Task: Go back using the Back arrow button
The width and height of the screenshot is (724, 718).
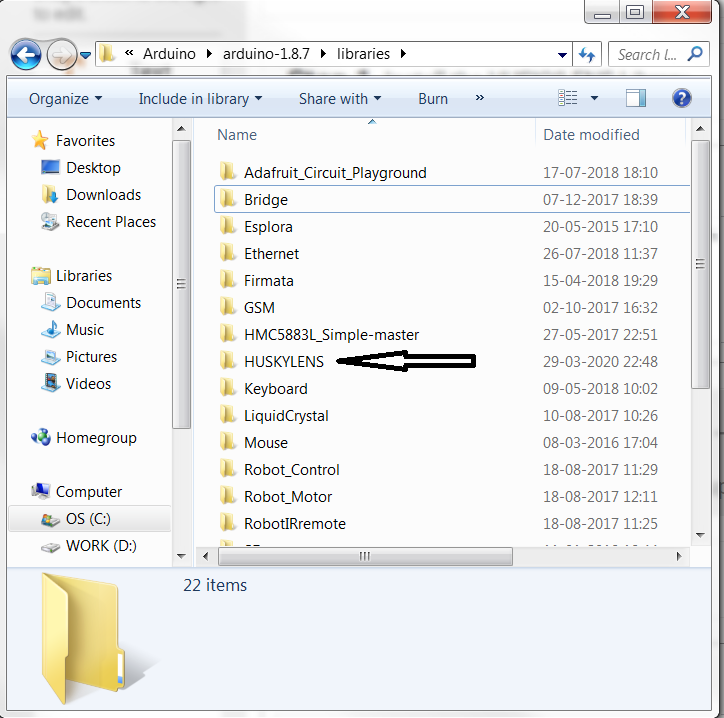Action: (26, 55)
